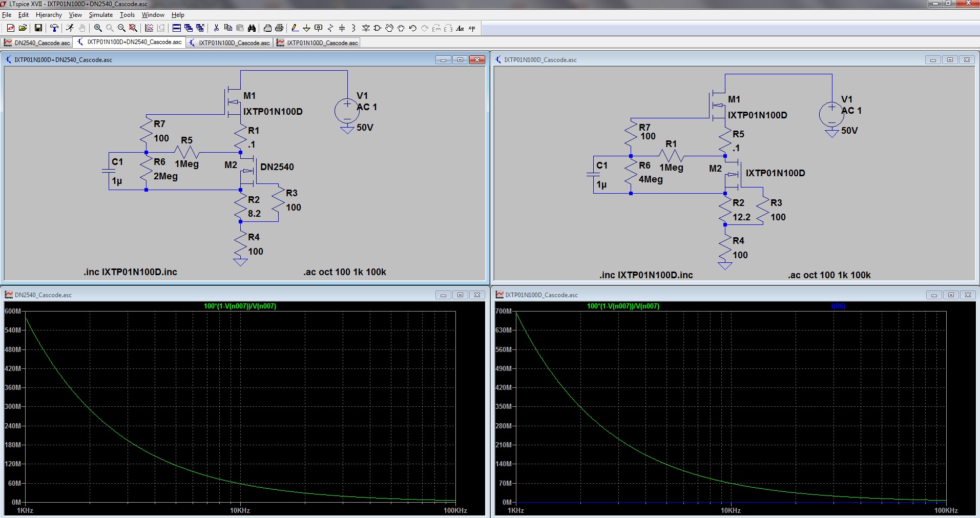
Task: Click the '.ac oct 100 1k 100k' directive in right schematic
Action: [x=829, y=275]
